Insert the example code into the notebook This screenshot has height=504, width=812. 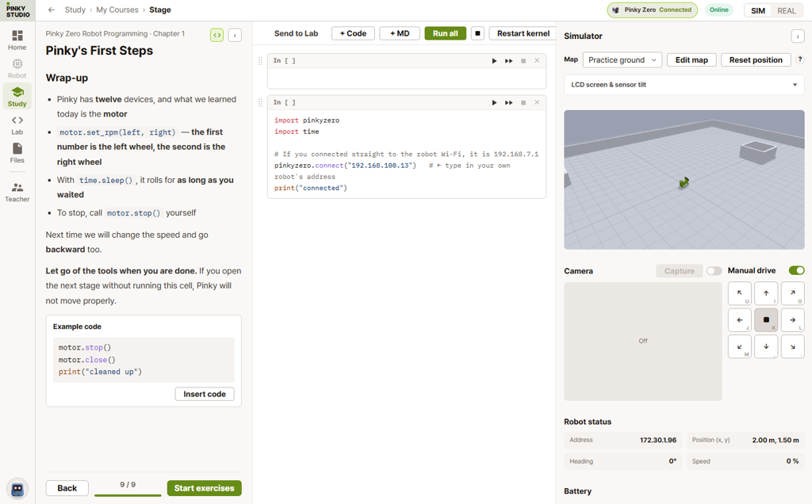point(205,395)
